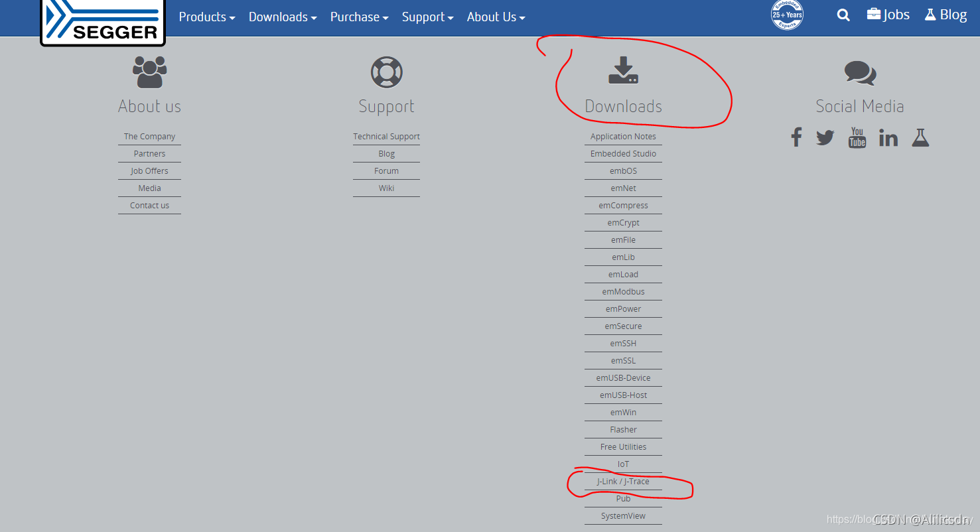Open the J-Link / J-Trace download link
Viewport: 980px width, 532px height.
623,482
